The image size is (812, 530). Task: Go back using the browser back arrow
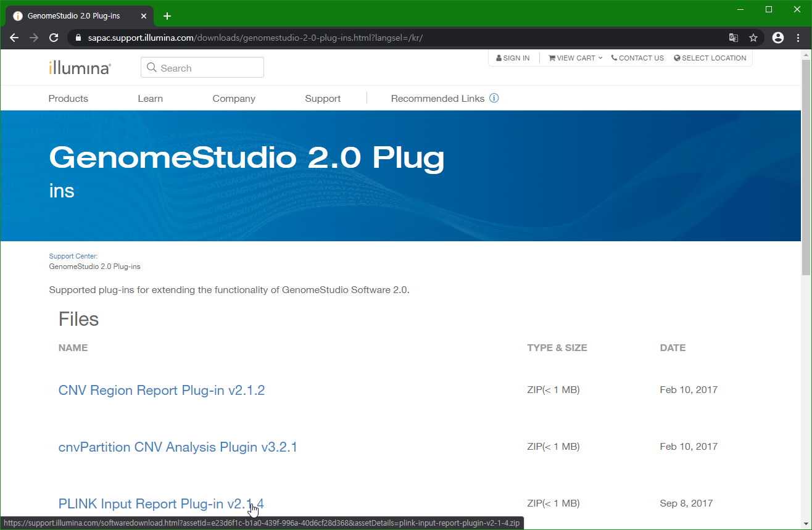(14, 38)
